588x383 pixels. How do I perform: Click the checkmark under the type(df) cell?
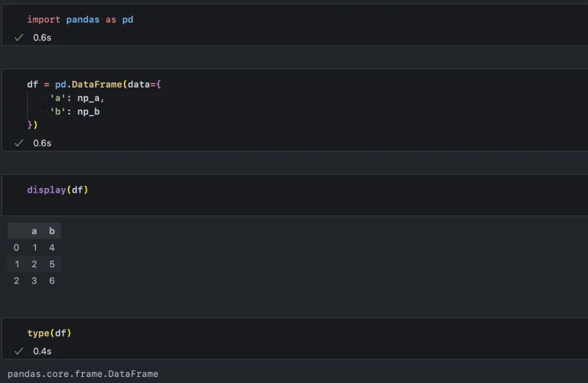(19, 352)
